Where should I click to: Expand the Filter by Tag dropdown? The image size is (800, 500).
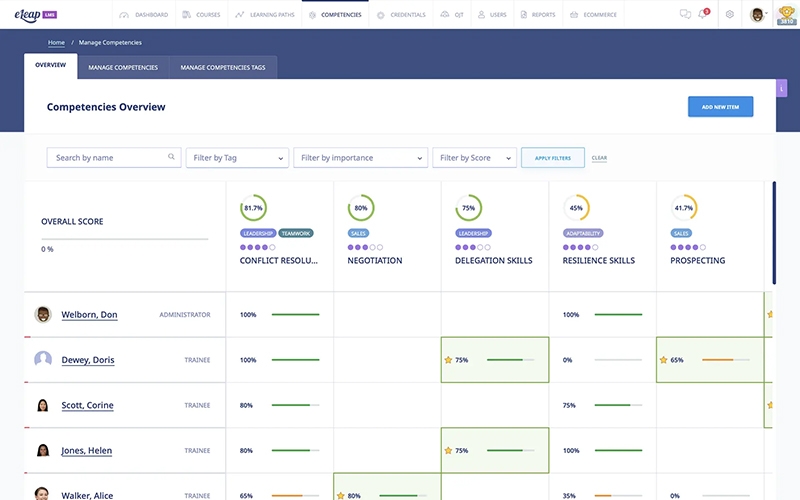(237, 158)
